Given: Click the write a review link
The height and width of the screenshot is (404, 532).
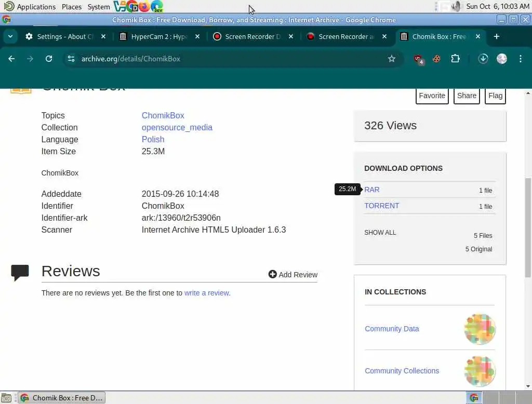Looking at the screenshot, I should [207, 293].
